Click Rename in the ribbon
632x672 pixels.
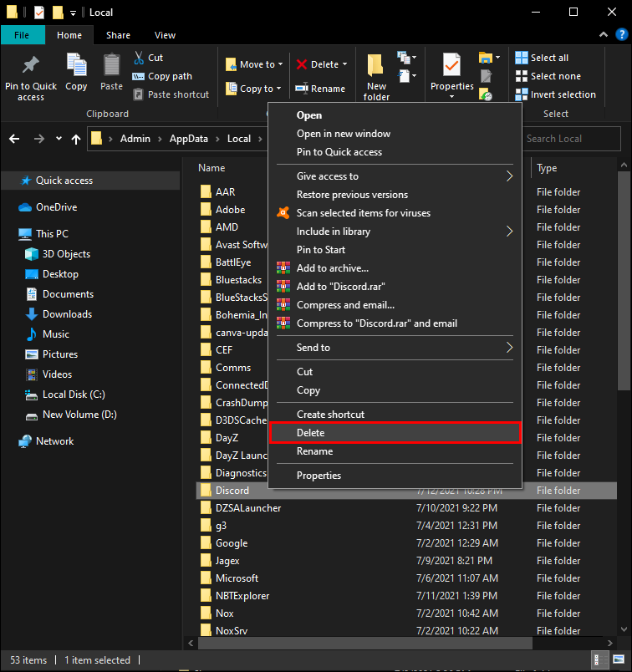(x=320, y=89)
